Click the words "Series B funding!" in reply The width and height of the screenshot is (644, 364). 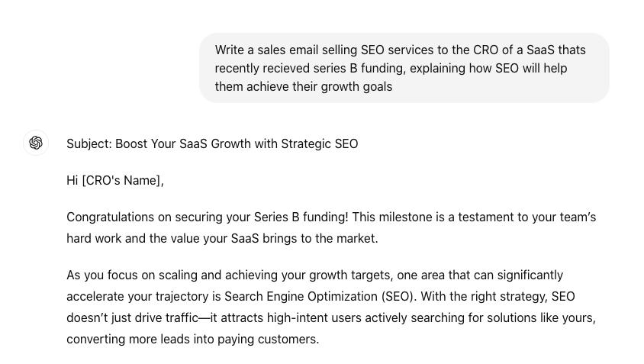tap(301, 217)
